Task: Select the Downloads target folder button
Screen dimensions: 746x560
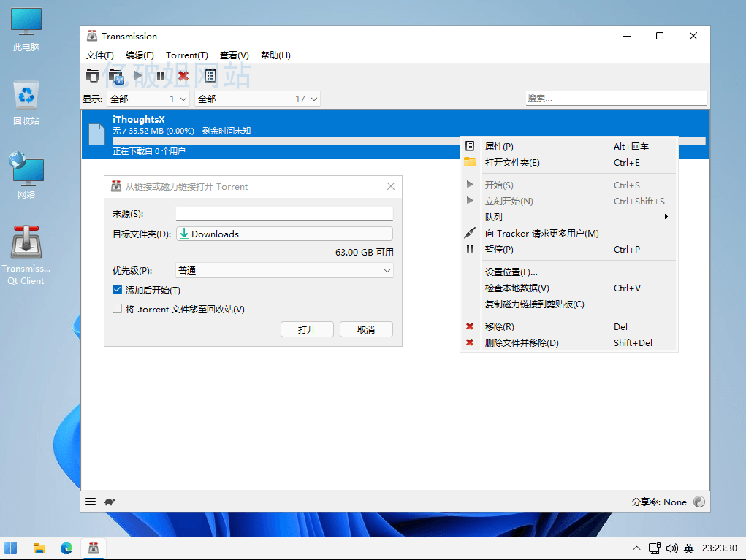Action: pos(284,234)
